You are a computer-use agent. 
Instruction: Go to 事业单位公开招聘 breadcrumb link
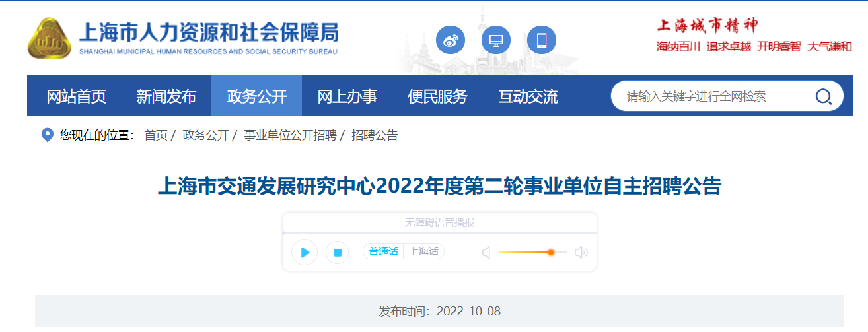point(290,135)
